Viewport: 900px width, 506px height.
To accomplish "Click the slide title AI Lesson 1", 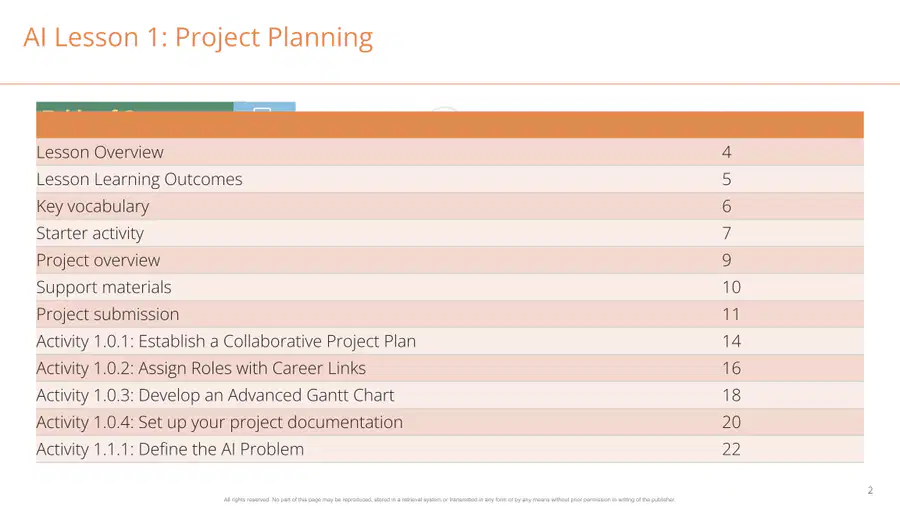I will coord(198,37).
